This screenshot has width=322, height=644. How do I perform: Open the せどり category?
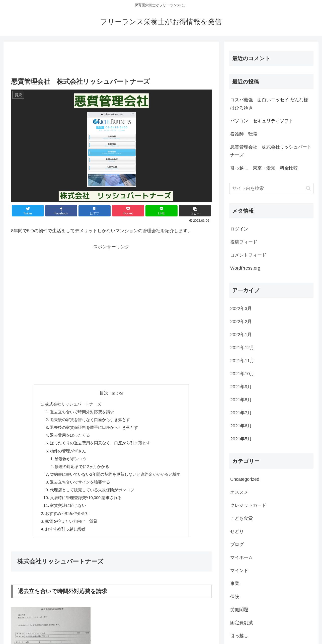237,531
